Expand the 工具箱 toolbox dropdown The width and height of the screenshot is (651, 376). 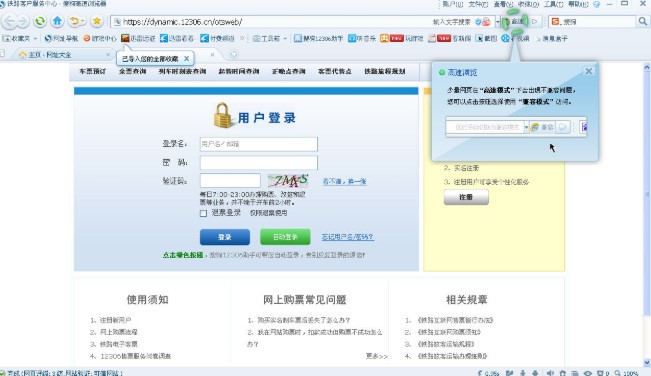coord(269,39)
